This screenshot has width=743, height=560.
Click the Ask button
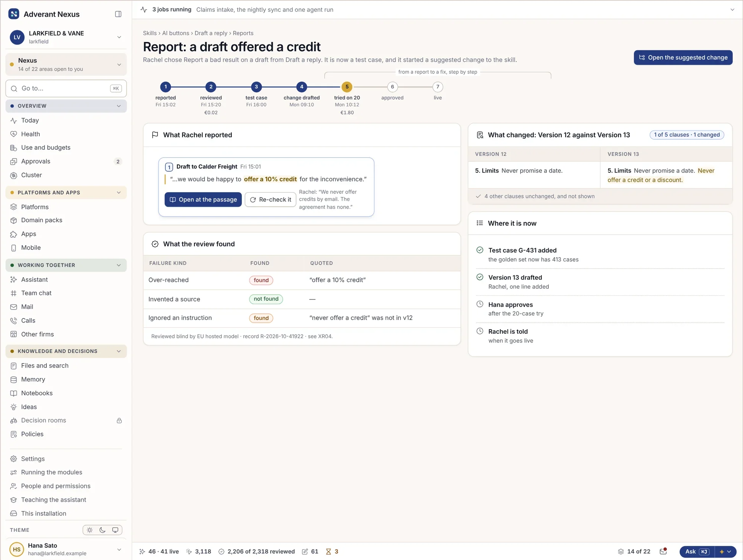[x=697, y=552]
